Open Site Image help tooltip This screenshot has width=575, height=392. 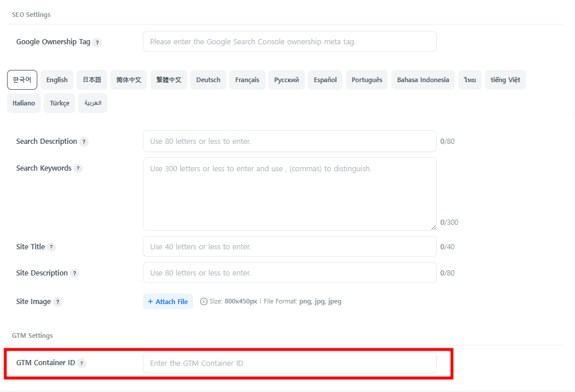58,302
